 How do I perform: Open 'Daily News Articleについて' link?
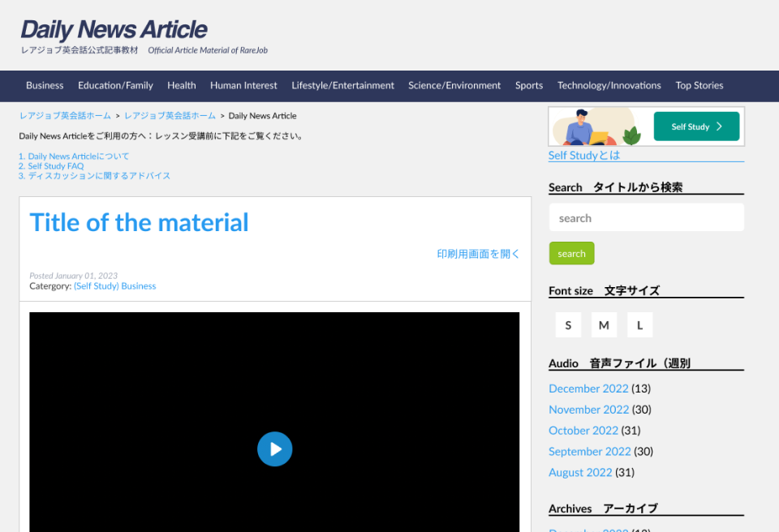pyautogui.click(x=79, y=156)
